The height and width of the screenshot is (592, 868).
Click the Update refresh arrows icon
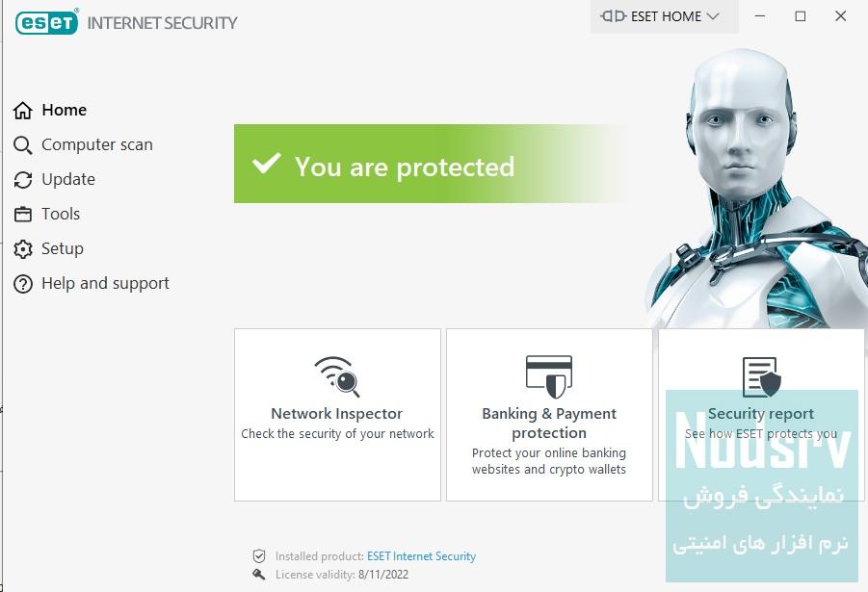pyautogui.click(x=23, y=180)
